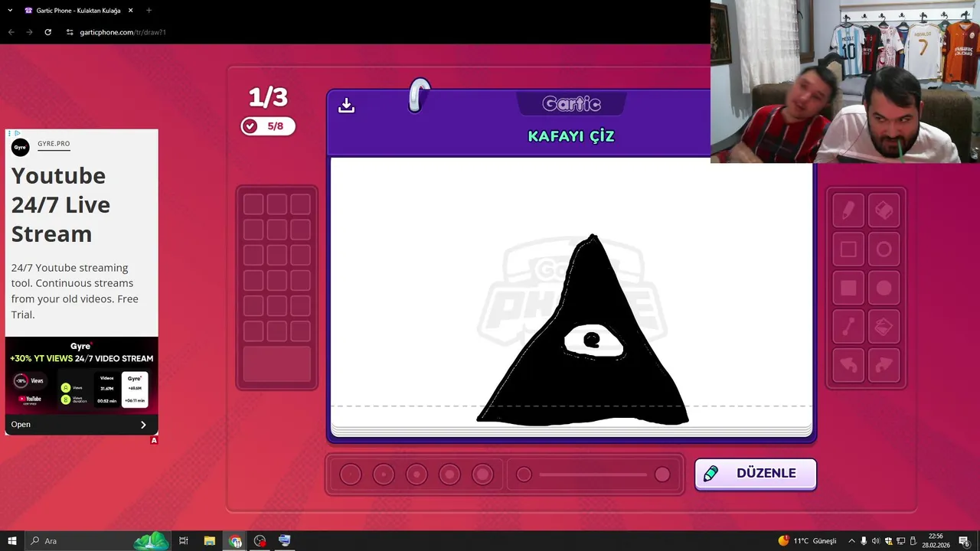This screenshot has width=980, height=551.
Task: Open the Gyre ad via Open button
Action: [81, 424]
